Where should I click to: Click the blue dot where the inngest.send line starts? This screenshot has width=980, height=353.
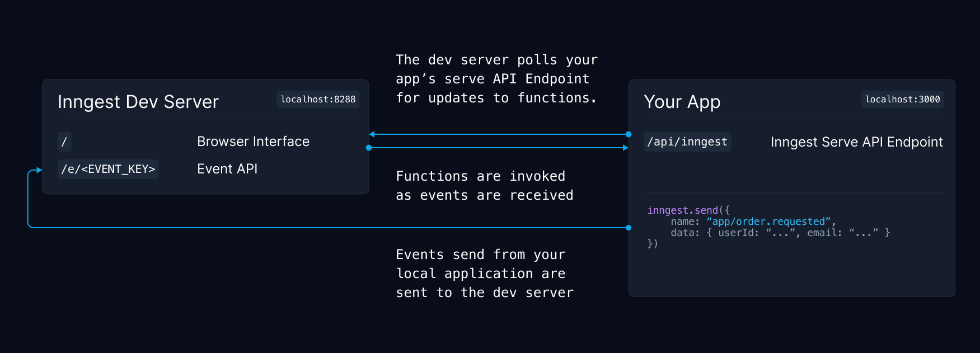point(629,228)
